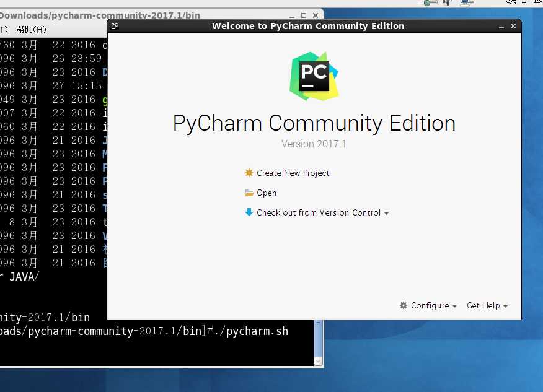Choose Check out from Version Control

pyautogui.click(x=319, y=212)
